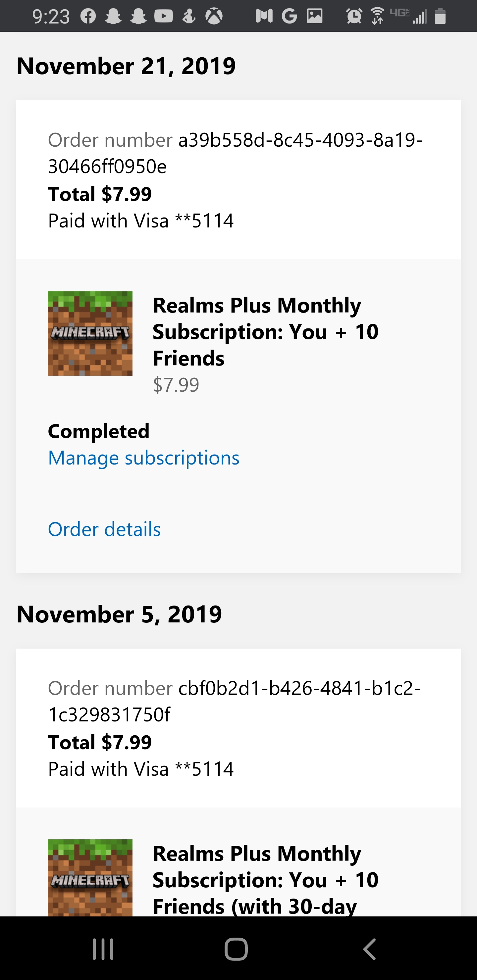Tap the Xbox notification icon
This screenshot has height=980, width=477.
point(214,16)
